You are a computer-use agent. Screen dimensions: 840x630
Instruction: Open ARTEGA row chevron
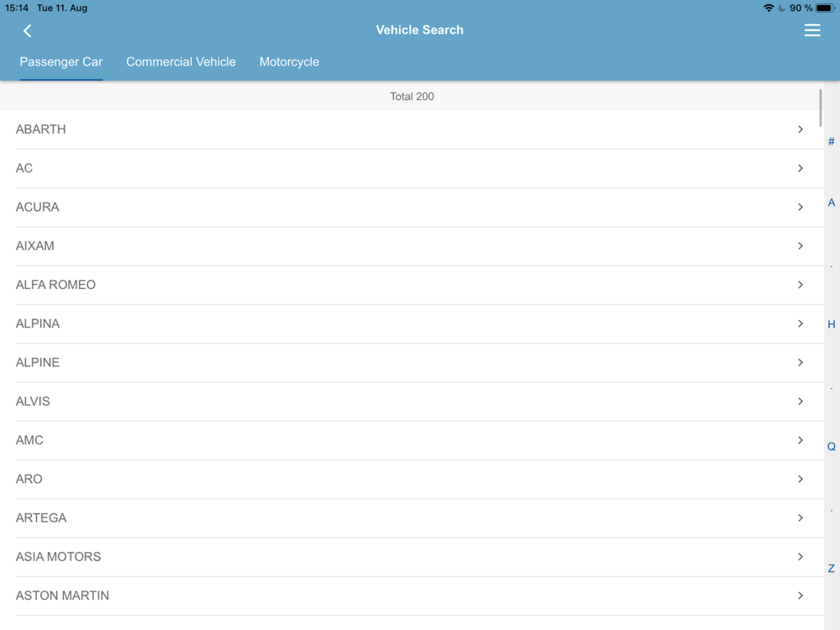coord(801,518)
